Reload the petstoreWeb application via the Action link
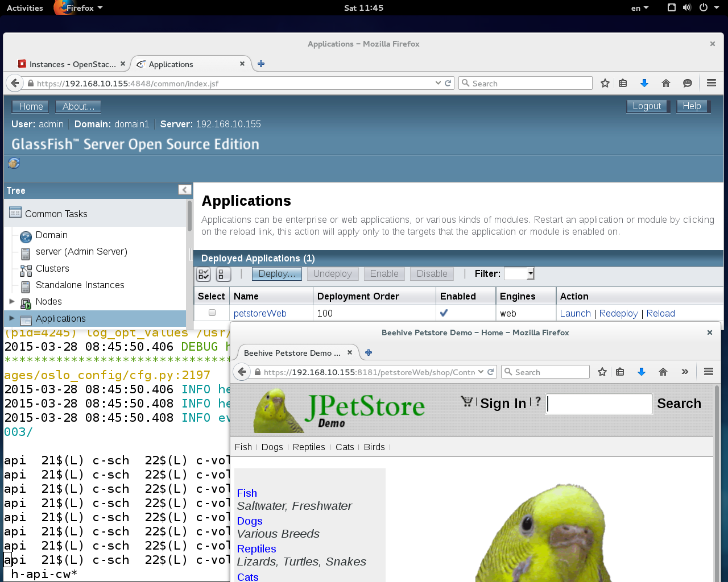728x582 pixels. pos(661,313)
